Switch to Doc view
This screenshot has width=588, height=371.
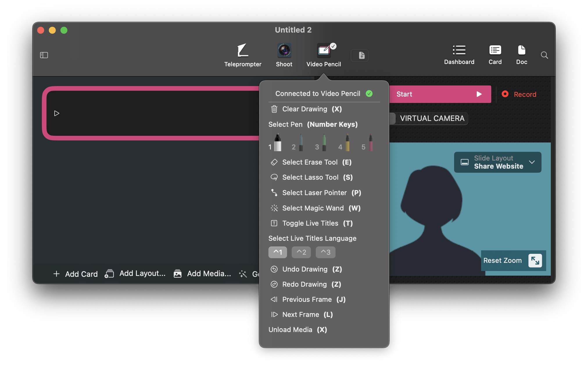click(x=521, y=55)
